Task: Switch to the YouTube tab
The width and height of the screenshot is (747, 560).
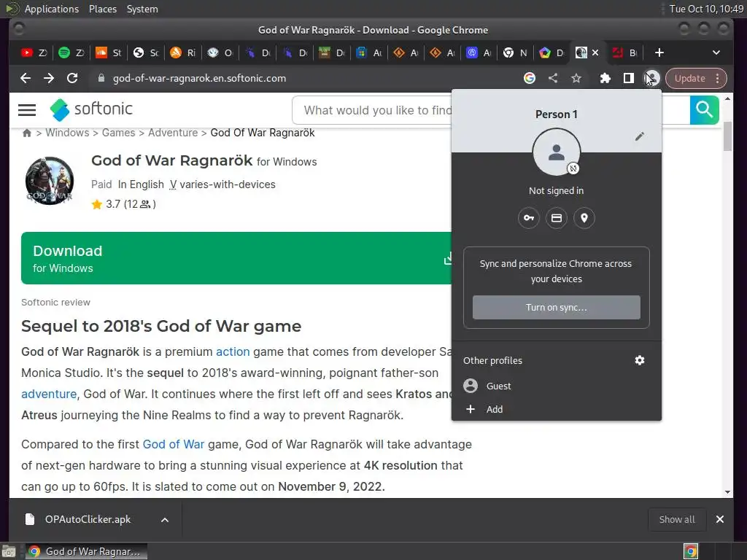Action: tap(34, 52)
